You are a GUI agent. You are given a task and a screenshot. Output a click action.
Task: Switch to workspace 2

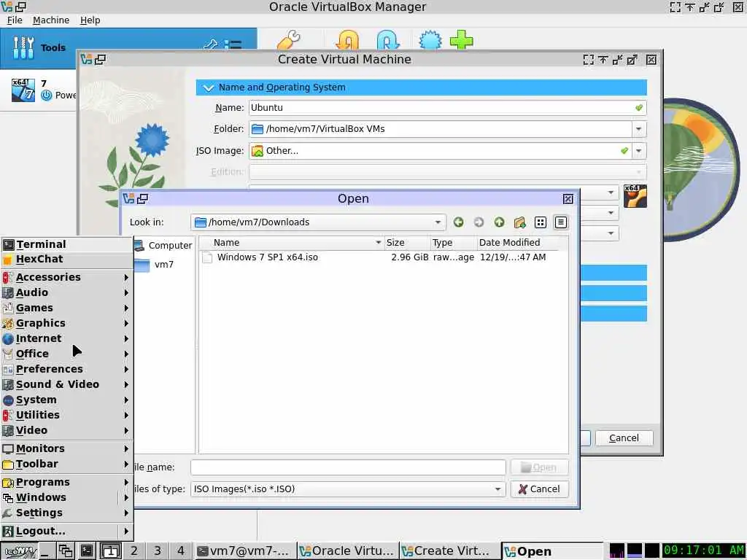134,551
